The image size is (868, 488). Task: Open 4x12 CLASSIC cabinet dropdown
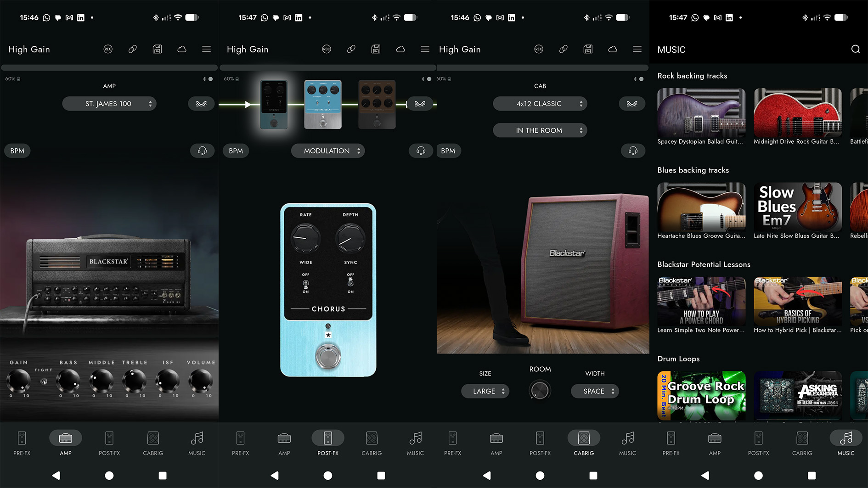tap(540, 104)
